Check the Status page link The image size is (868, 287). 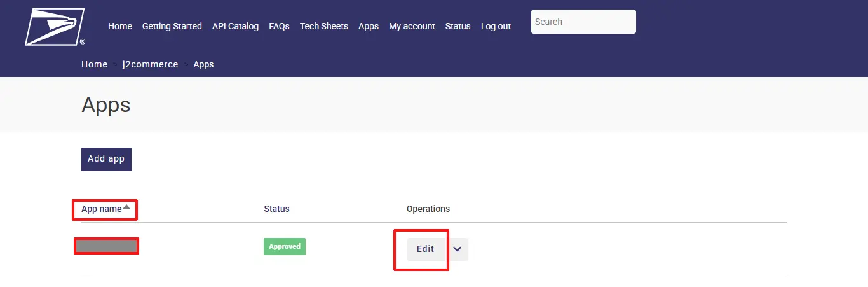pyautogui.click(x=458, y=26)
